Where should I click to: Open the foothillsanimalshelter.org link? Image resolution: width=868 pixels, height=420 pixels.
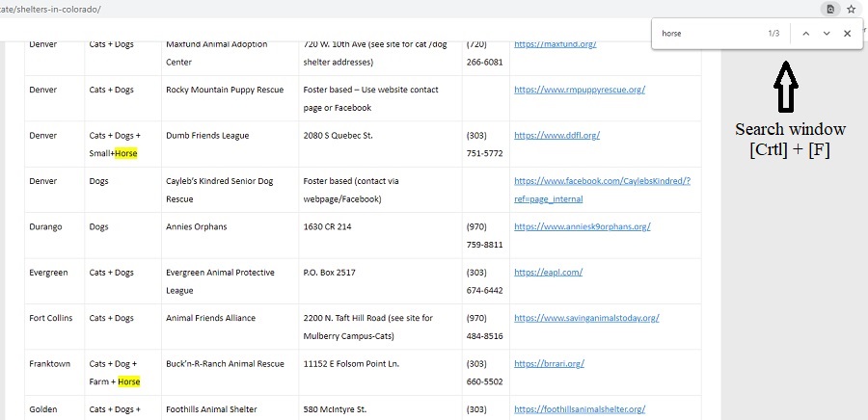pos(580,409)
